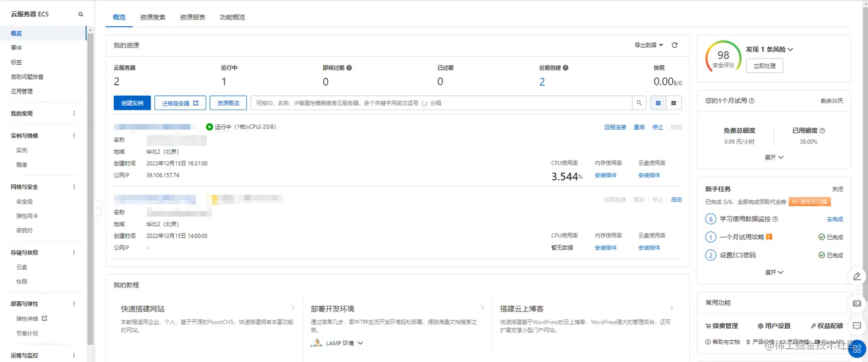The image size is (868, 362).
Task: Click the orange bookmark icon by 一个月试用攻略
Action: coord(769,237)
